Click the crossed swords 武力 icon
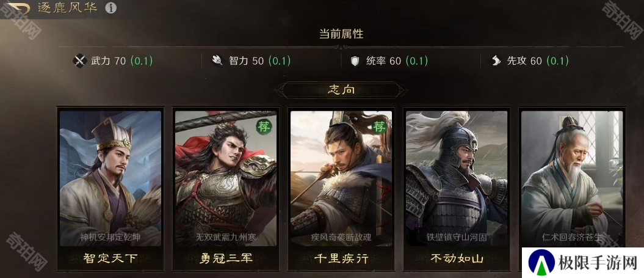This screenshot has height=278, width=644. (x=79, y=61)
